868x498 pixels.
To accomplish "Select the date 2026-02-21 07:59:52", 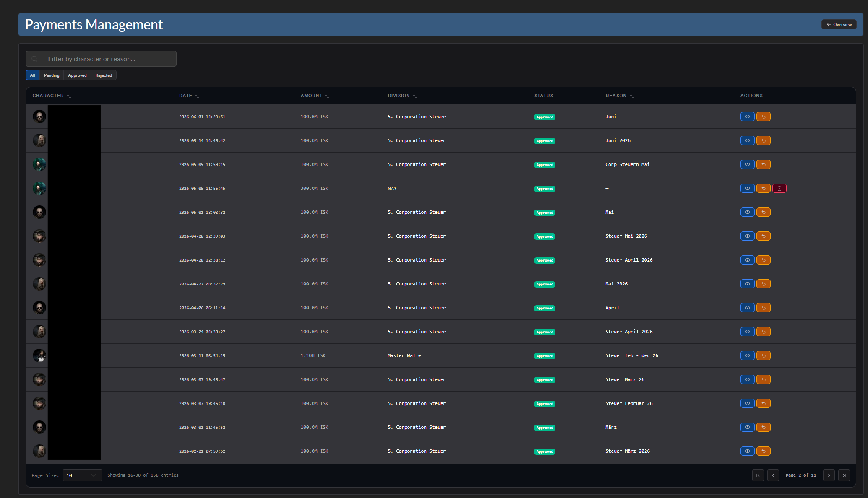I will [202, 451].
